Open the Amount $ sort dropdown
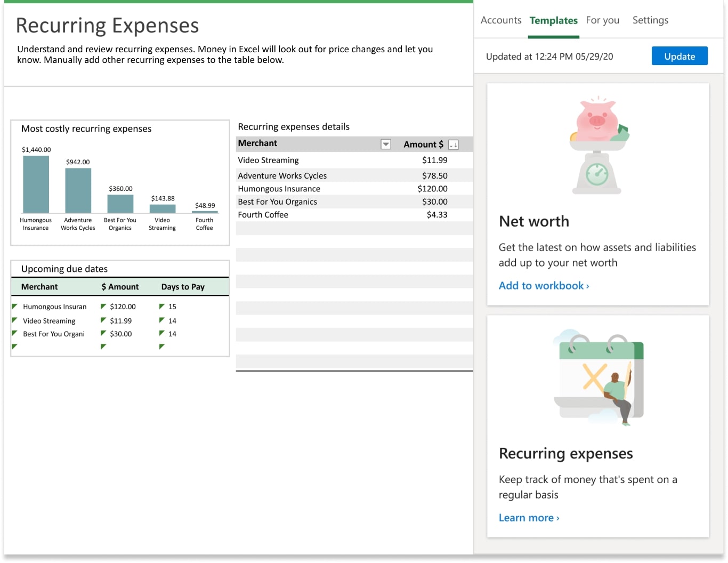 tap(454, 144)
